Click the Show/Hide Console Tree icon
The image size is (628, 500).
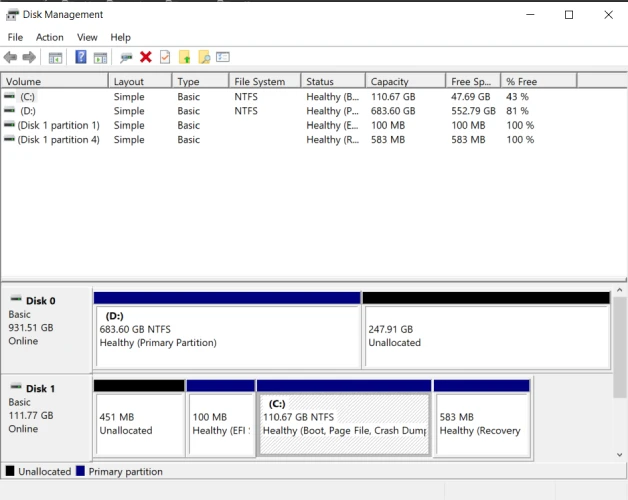coord(56,58)
